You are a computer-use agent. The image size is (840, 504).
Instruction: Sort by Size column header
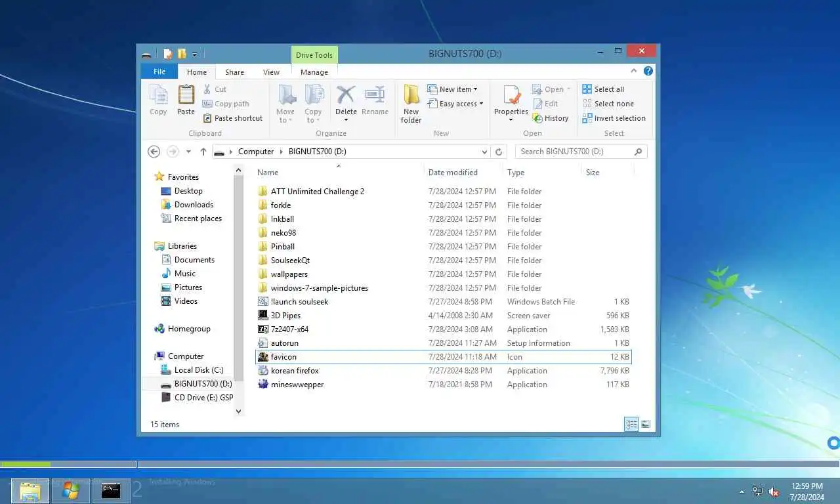click(x=608, y=173)
